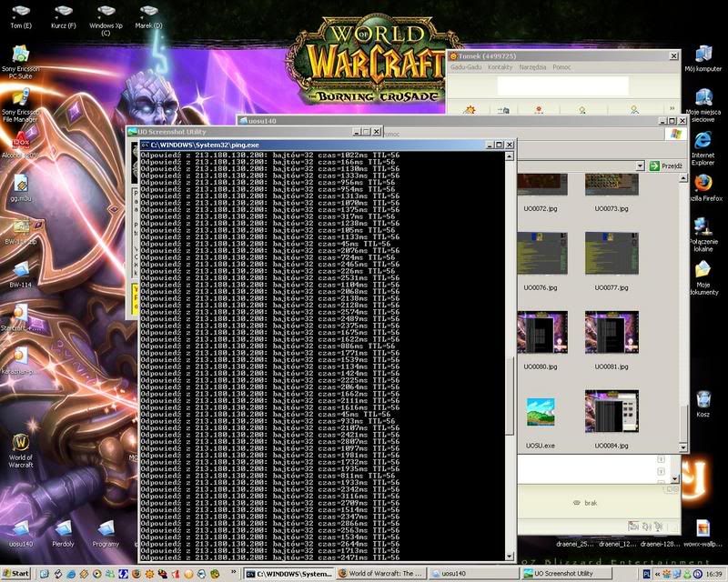Image resolution: width=728 pixels, height=582 pixels.
Task: Select the UO0073.jpg thumbnail
Action: tap(612, 193)
